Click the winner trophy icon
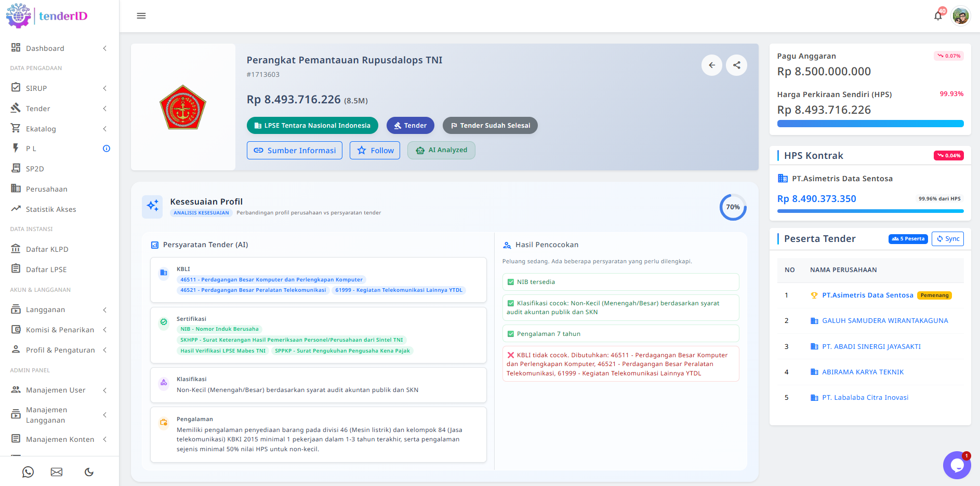 point(814,295)
